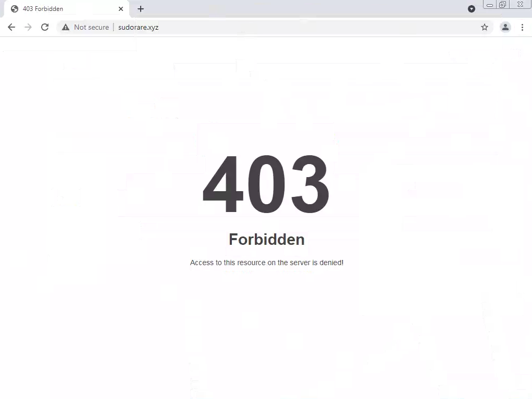This screenshot has height=399, width=532.
Task: Open the user profile avatar
Action: 505,27
